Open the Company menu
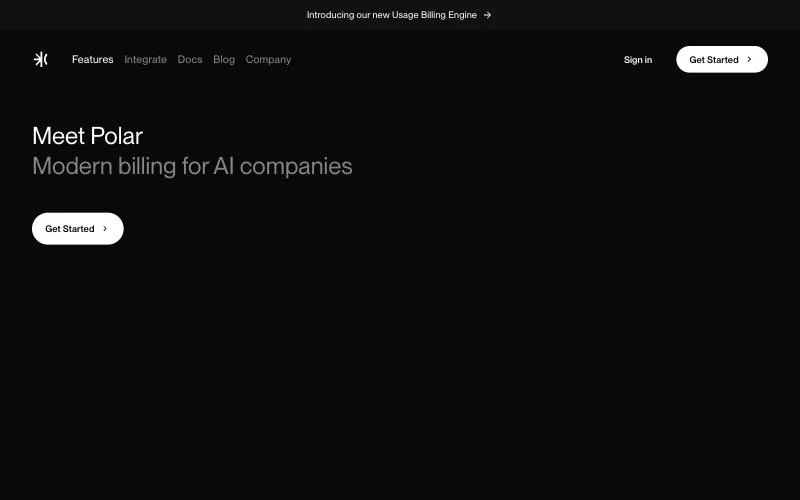This screenshot has height=500, width=800. [x=268, y=60]
